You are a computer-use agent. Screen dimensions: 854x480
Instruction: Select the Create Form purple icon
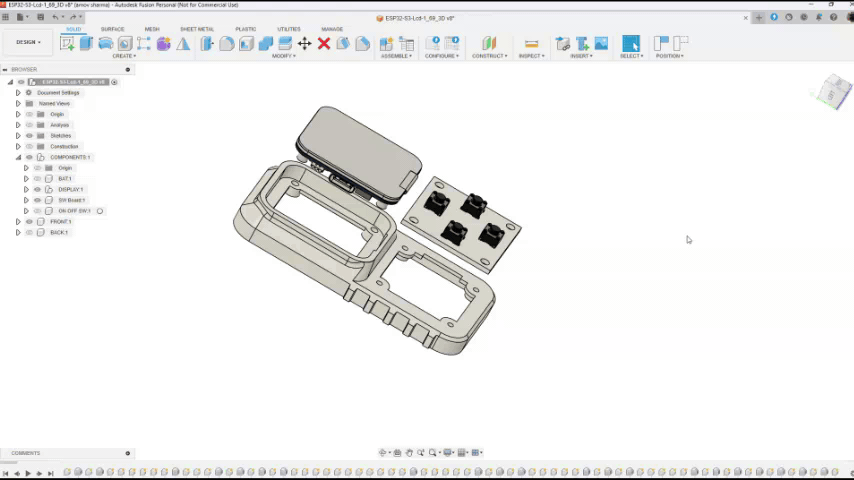pos(163,44)
